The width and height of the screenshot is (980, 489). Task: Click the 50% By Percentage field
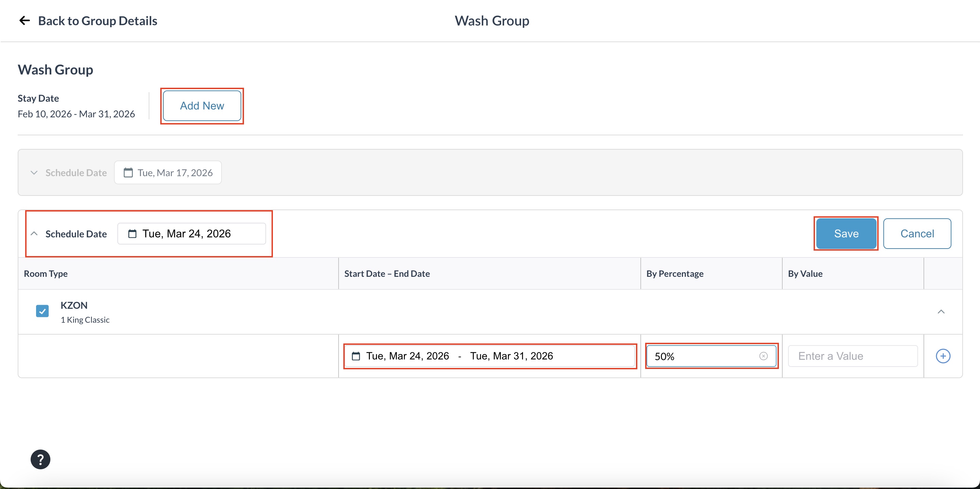click(x=711, y=356)
